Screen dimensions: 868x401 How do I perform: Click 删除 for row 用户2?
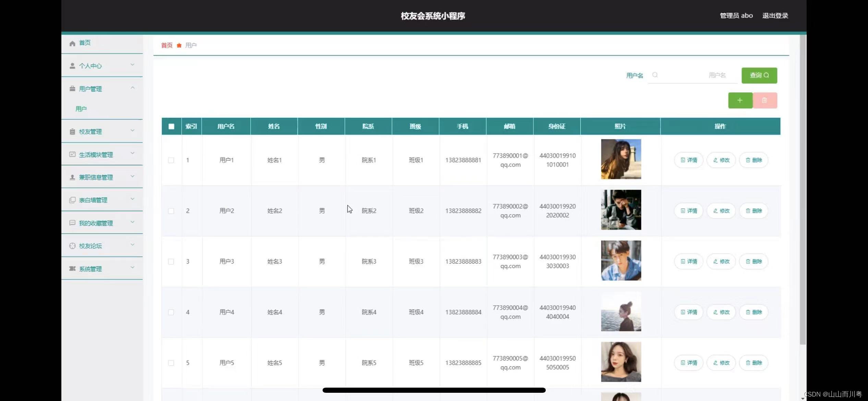754,211
